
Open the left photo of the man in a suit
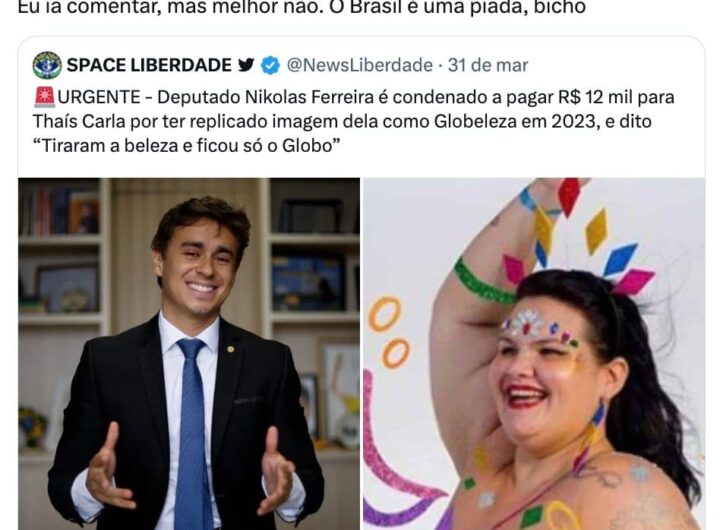[x=189, y=354]
